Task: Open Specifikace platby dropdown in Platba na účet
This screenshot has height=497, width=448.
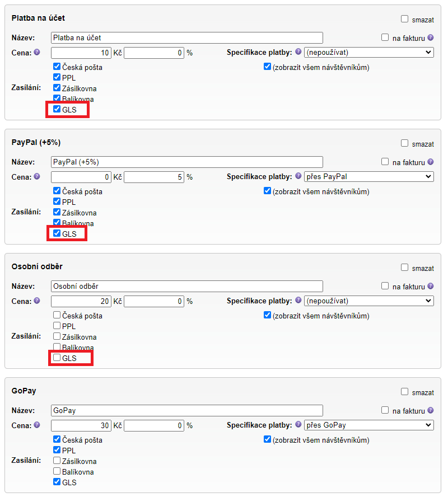Action: click(x=368, y=53)
